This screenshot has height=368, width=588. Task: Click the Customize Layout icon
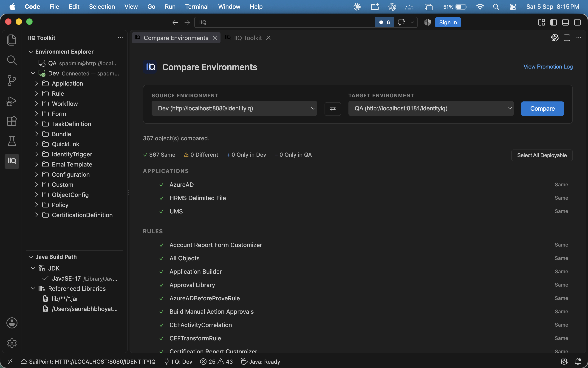pyautogui.click(x=542, y=22)
